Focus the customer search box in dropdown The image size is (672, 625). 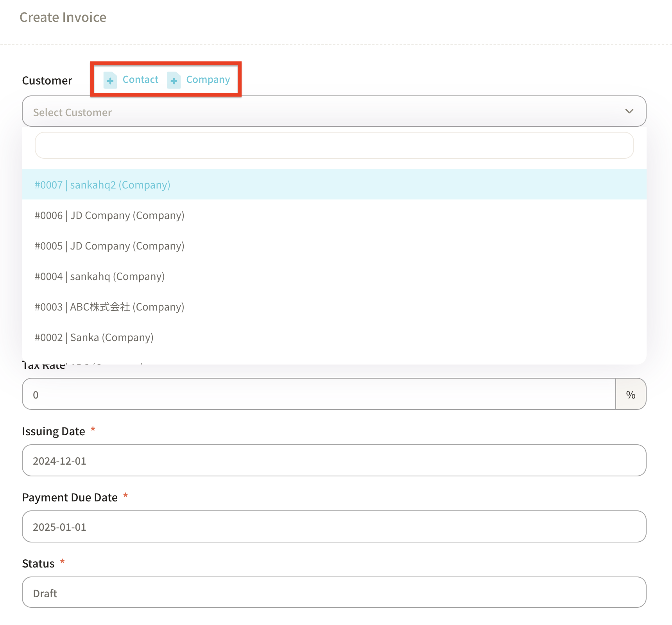tap(334, 145)
